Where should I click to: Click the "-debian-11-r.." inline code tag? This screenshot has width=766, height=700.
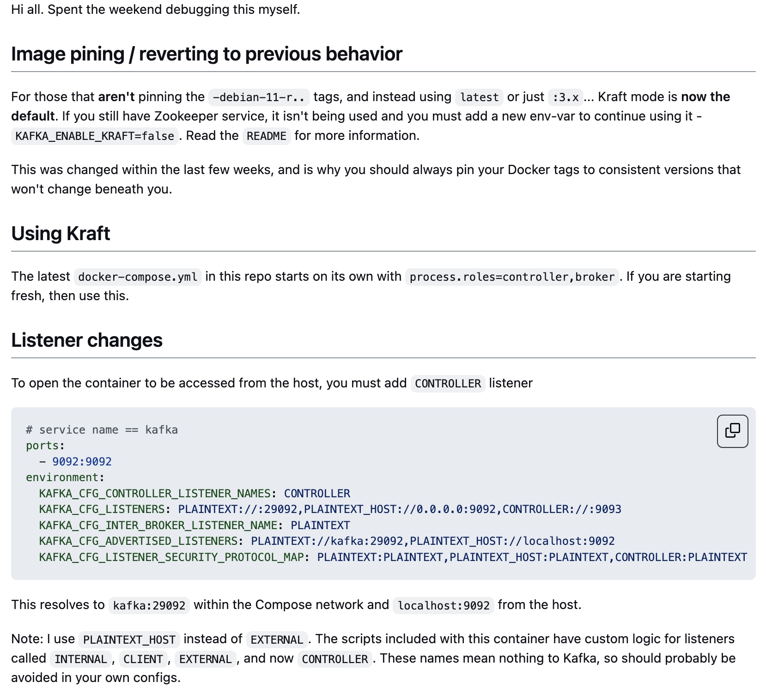pyautogui.click(x=259, y=97)
